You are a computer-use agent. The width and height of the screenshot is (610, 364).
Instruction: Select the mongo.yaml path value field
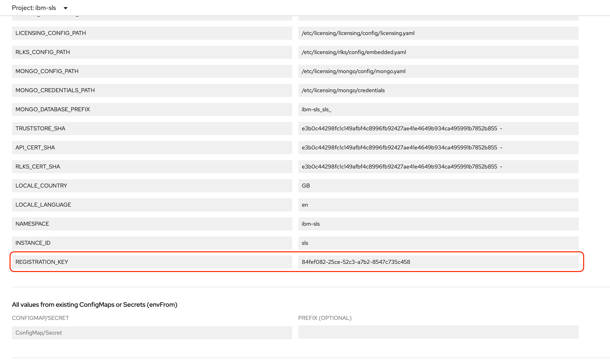(438, 71)
